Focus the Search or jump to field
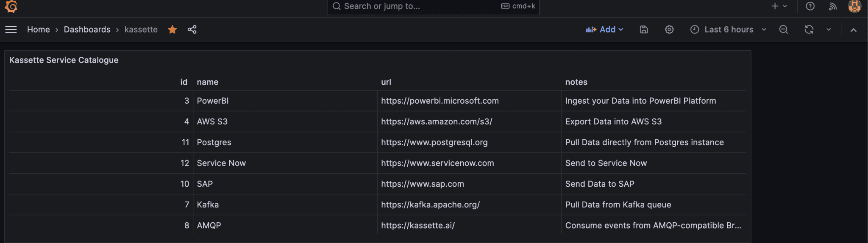Image resolution: width=868 pixels, height=243 pixels. pyautogui.click(x=434, y=6)
